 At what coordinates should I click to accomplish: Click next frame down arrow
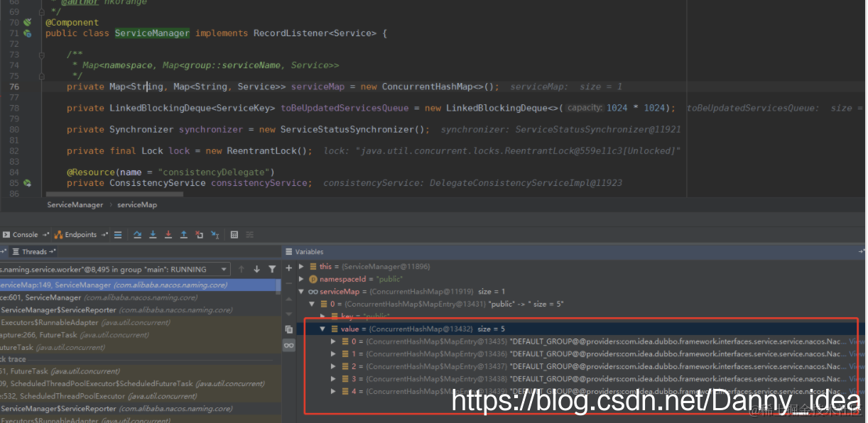click(x=256, y=269)
